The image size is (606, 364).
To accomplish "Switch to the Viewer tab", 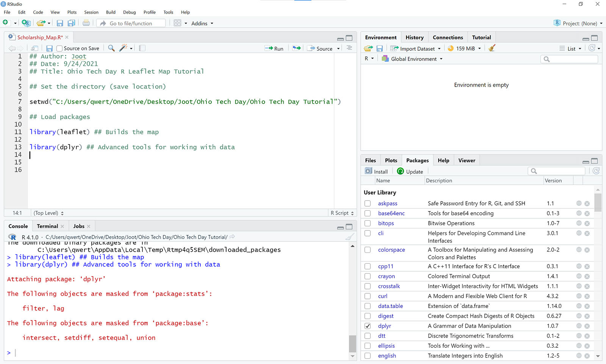I will click(467, 160).
